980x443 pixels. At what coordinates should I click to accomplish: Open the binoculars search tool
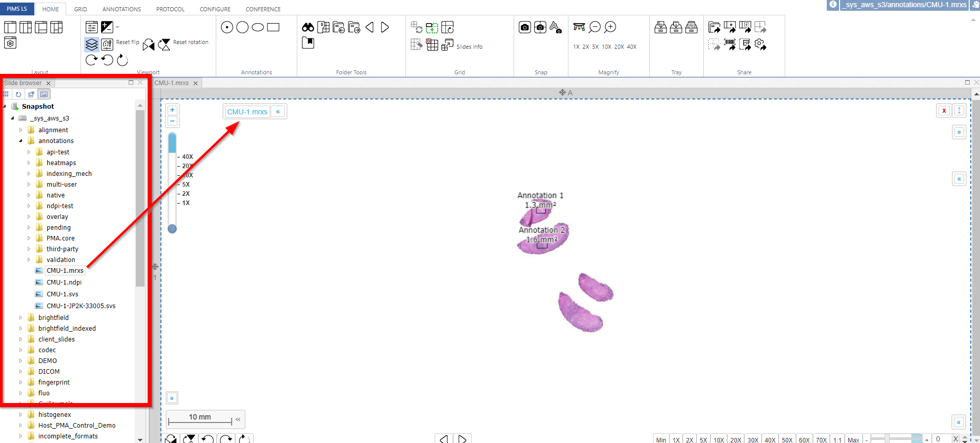pos(308,27)
